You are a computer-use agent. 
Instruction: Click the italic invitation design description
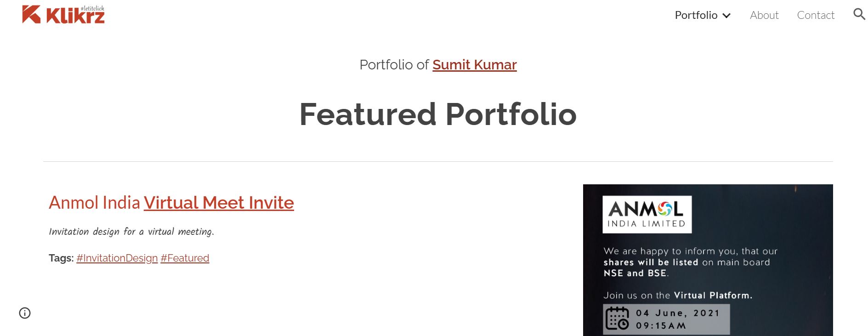(x=131, y=232)
